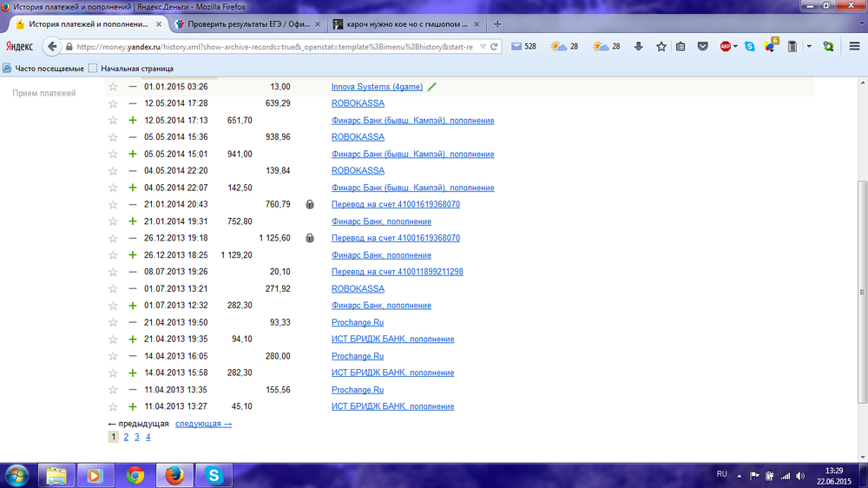The image size is (868, 488).
Task: Click the back arrow navigation button
Action: point(53,47)
